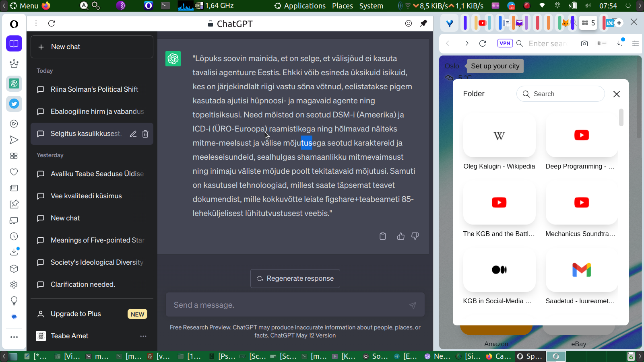Image resolution: width=644 pixels, height=362 pixels.
Task: Click the send message arrow icon
Action: 413,305
